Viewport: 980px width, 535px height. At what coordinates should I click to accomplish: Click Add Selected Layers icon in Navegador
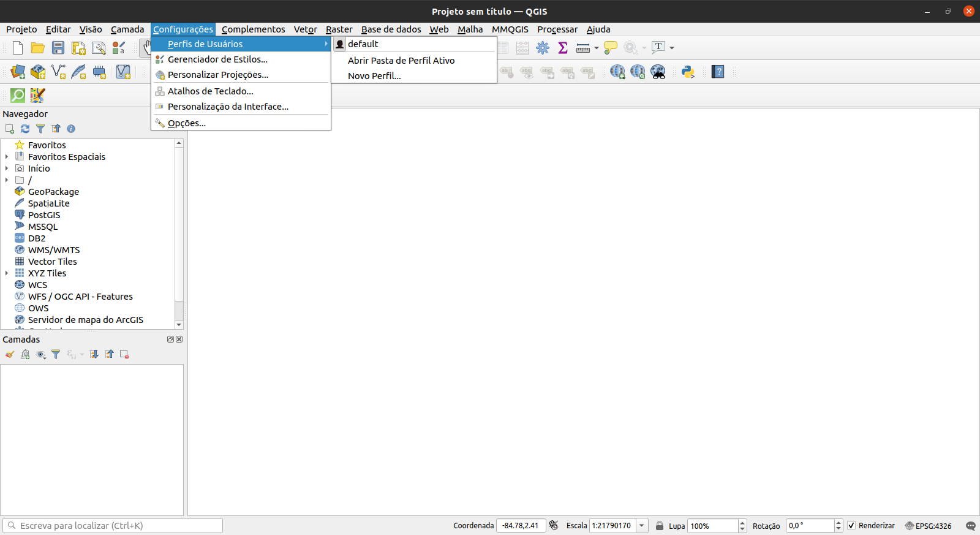(x=10, y=129)
